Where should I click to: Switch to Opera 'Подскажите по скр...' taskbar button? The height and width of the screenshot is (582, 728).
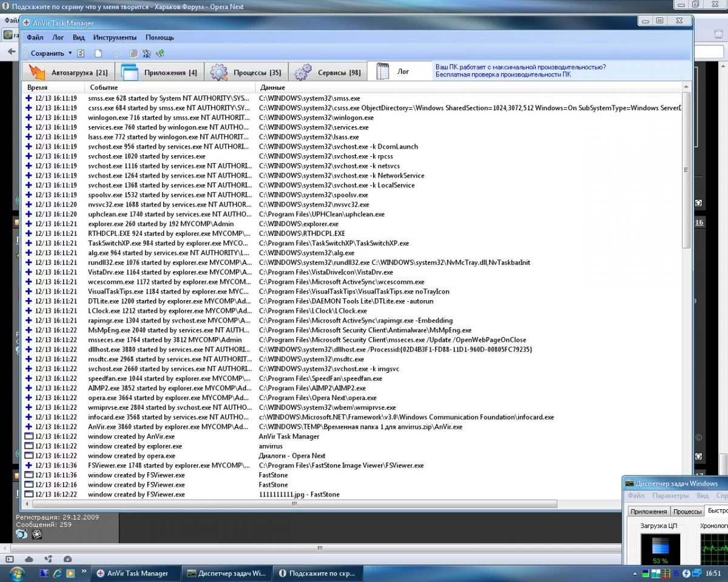(319, 574)
